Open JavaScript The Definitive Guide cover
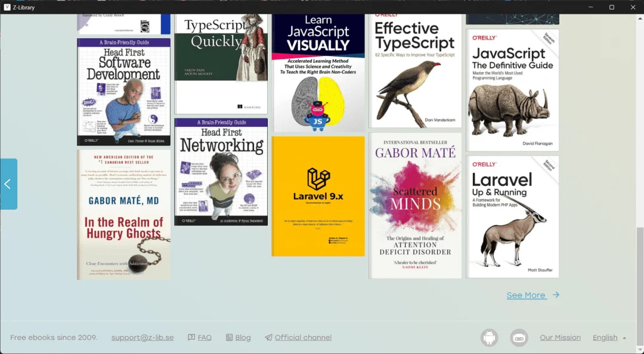 513,90
